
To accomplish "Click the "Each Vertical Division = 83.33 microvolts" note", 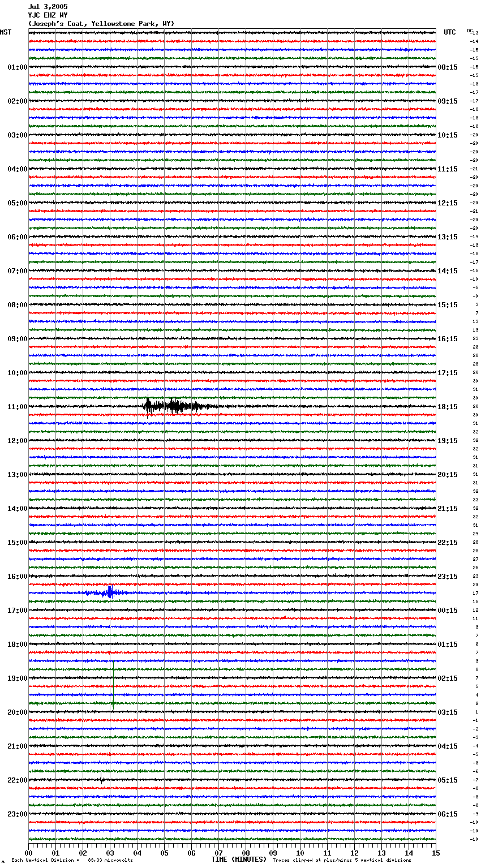I will click(x=72, y=860).
